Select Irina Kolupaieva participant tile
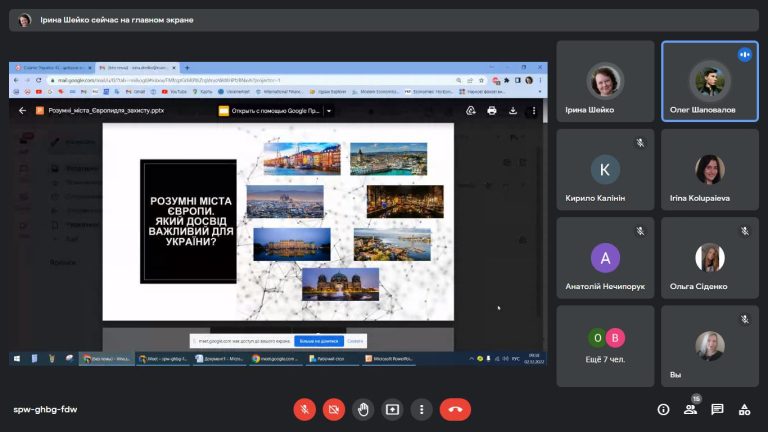Viewport: 768px width, 432px height. 710,169
